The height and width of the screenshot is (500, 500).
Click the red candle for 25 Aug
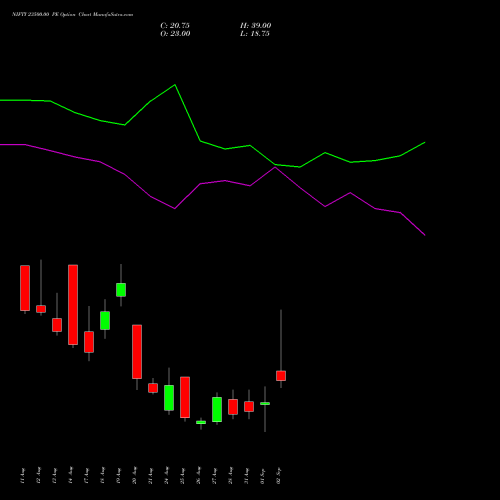click(185, 397)
